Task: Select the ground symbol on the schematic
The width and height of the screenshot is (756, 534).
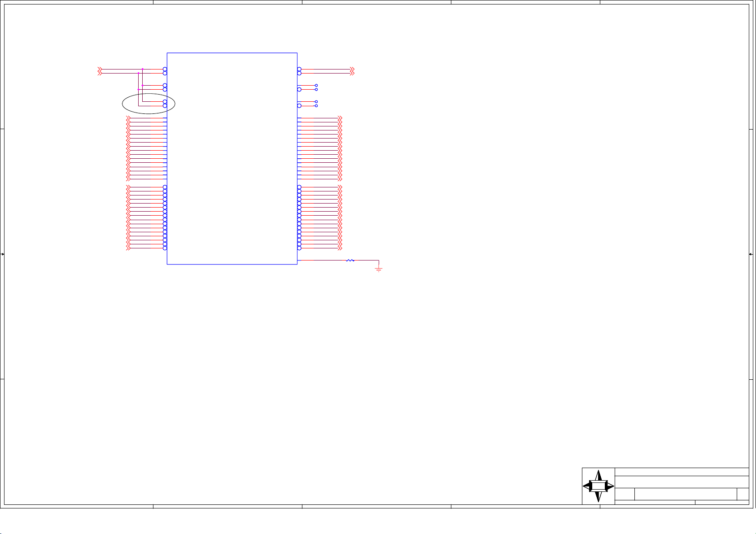Action: point(379,269)
